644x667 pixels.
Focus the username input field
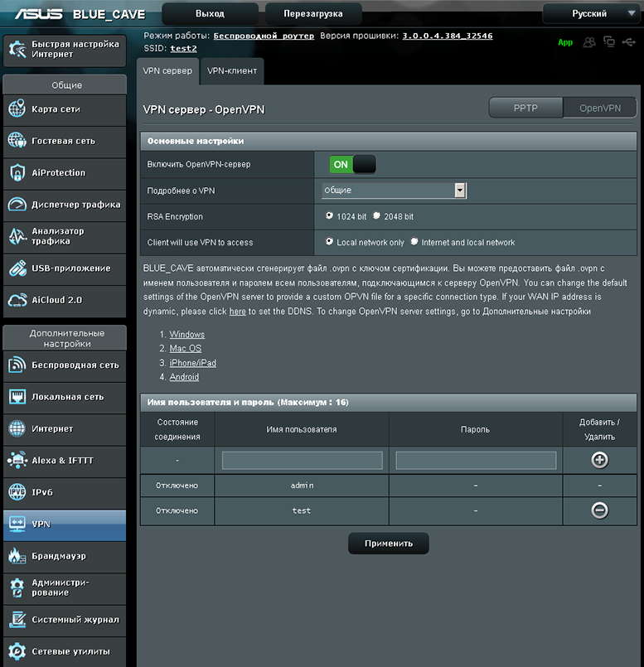click(303, 460)
